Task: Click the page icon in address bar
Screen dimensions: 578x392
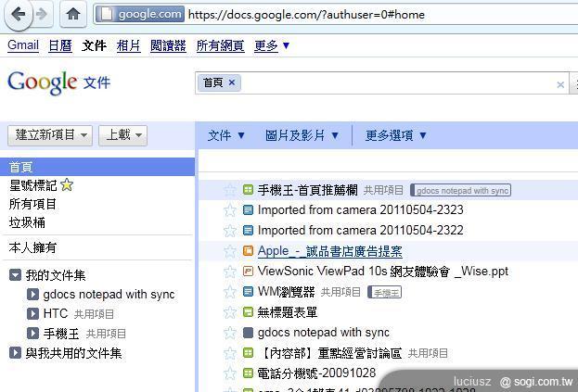Action: pos(107,14)
